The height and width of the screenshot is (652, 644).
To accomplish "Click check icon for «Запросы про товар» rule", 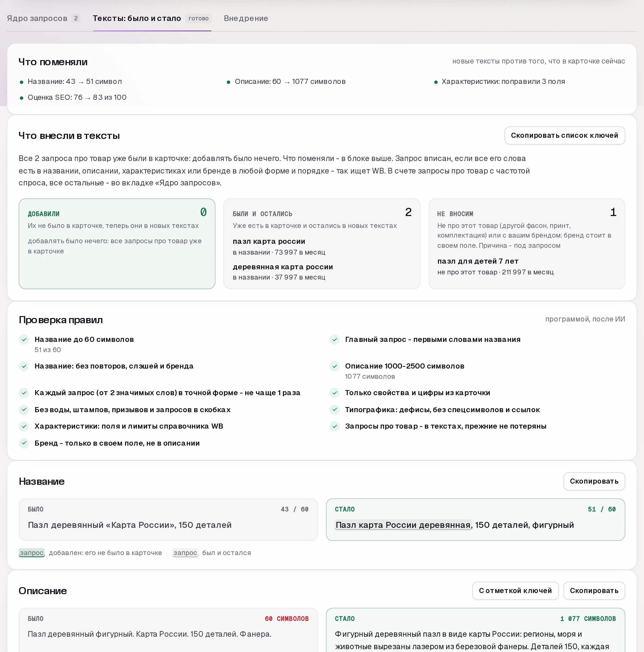I will click(x=334, y=426).
